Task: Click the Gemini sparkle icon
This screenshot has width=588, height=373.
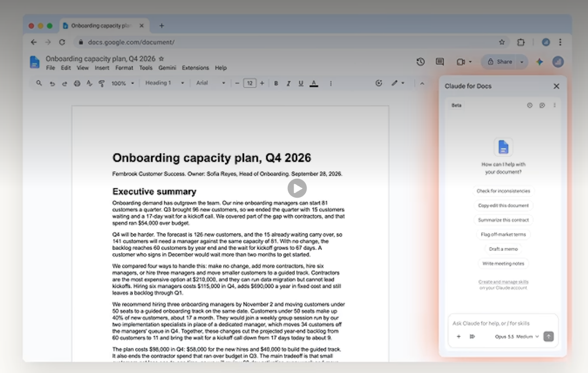Action: tap(539, 62)
